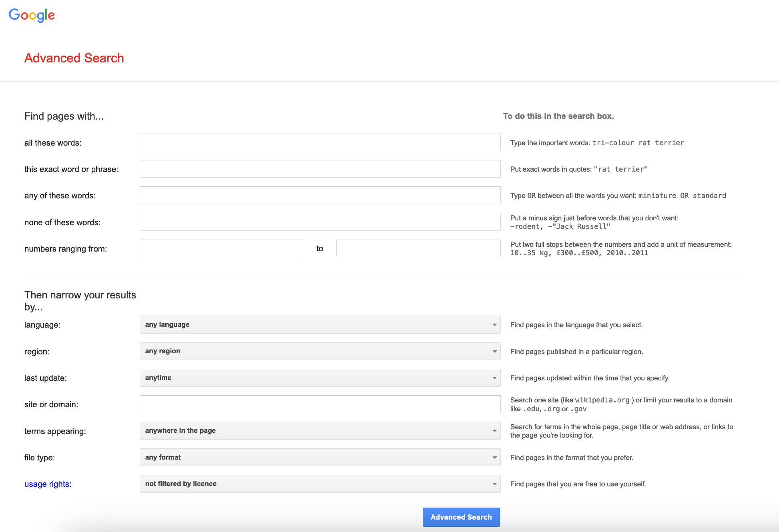
Task: Click the 'Find pages in the format that you prefer.' hint
Action: pyautogui.click(x=572, y=458)
